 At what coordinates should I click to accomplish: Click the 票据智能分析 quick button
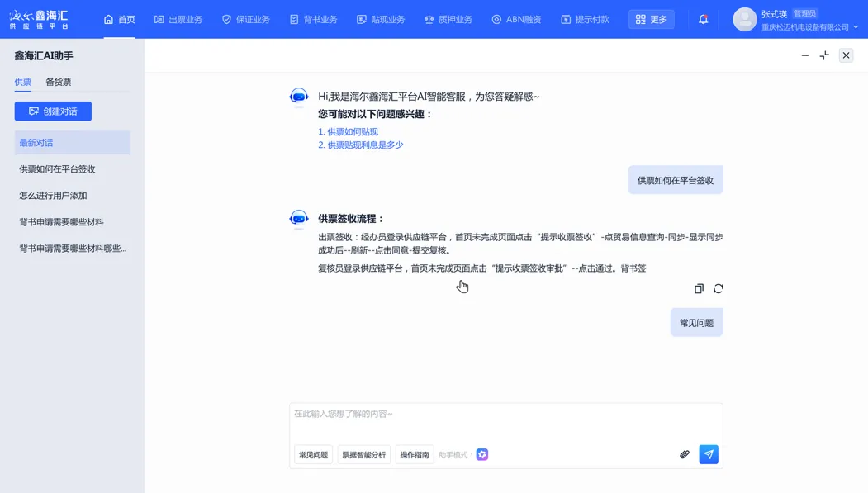[363, 455]
